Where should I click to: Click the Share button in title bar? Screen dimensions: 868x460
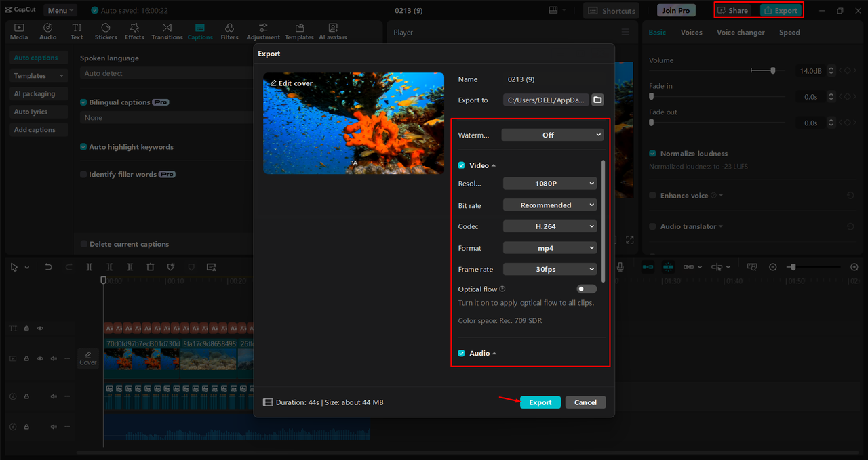[734, 10]
